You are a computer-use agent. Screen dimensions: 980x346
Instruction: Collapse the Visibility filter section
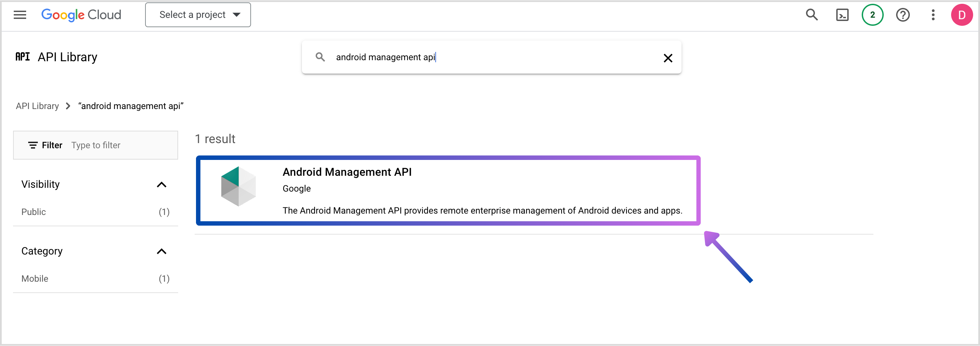[162, 185]
